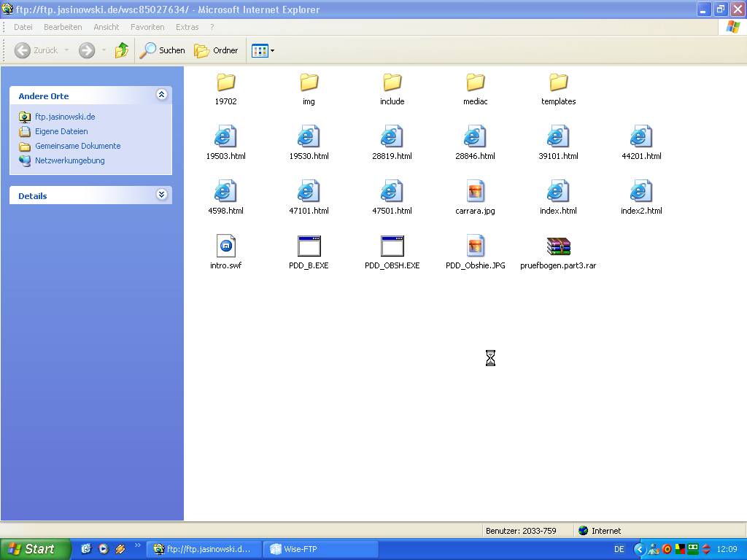This screenshot has height=560, width=747.
Task: Toggle the Ordner folders pane
Action: [217, 50]
